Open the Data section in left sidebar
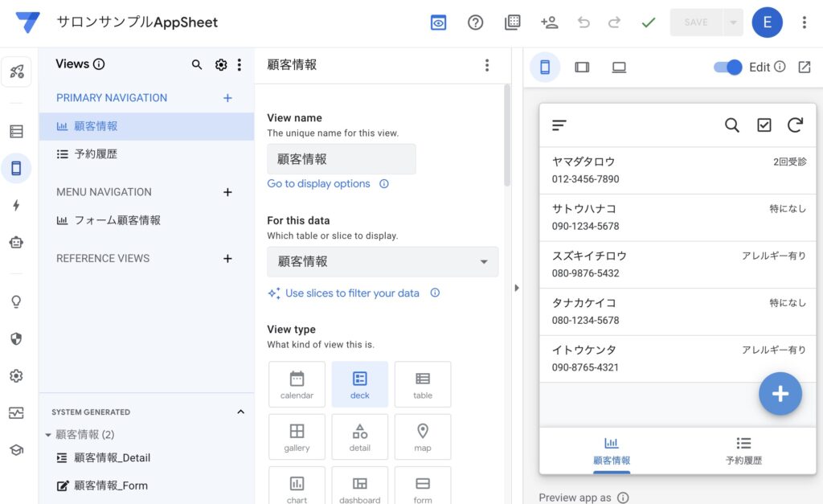 click(16, 131)
